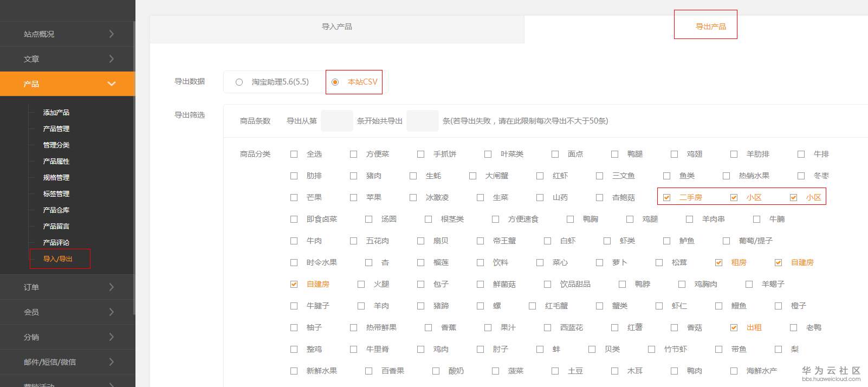Open 产品留言 in sidebar
Image resolution: width=868 pixels, height=387 pixels.
pyautogui.click(x=56, y=226)
